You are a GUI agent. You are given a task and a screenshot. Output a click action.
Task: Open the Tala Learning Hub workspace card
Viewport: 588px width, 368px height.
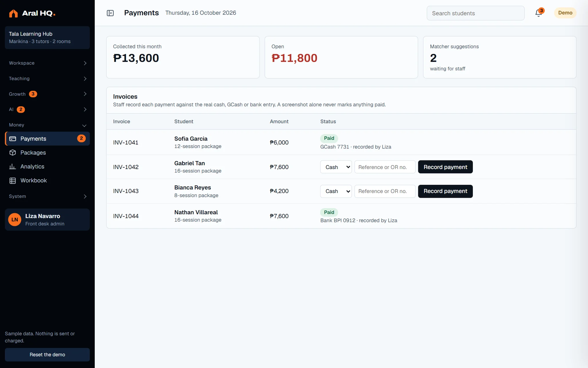point(47,38)
